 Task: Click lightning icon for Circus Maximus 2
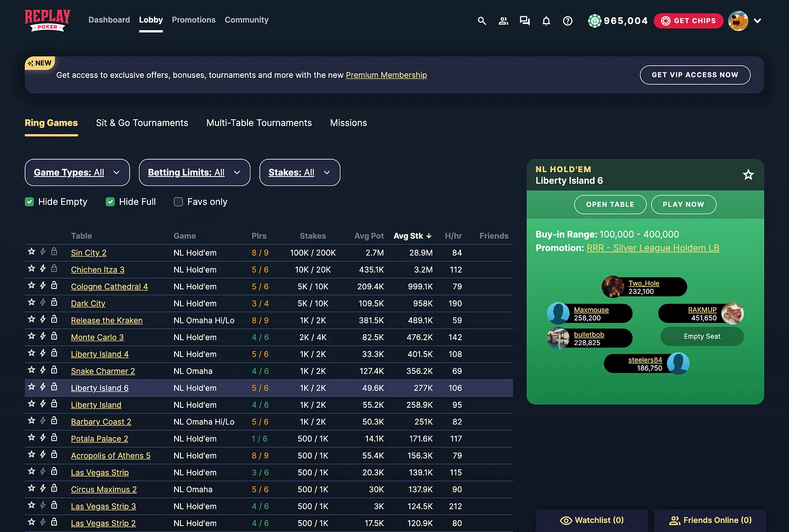tap(43, 488)
